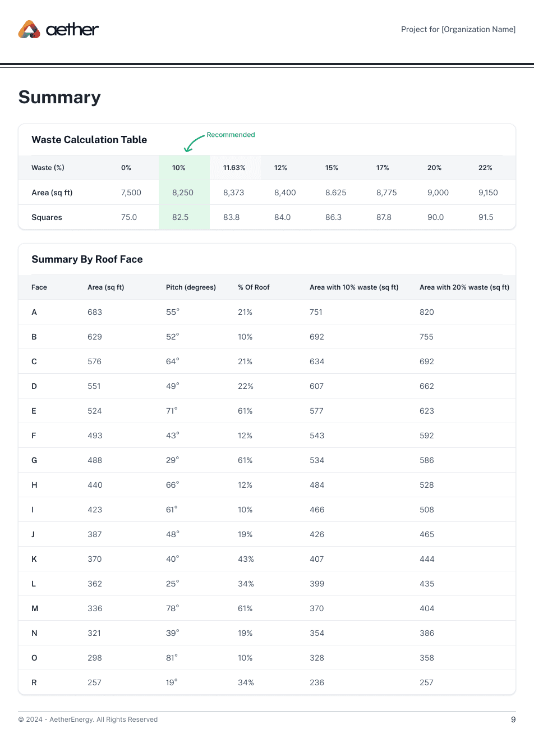Select roof face M row label
Screen dimensions: 534x756
35,608
